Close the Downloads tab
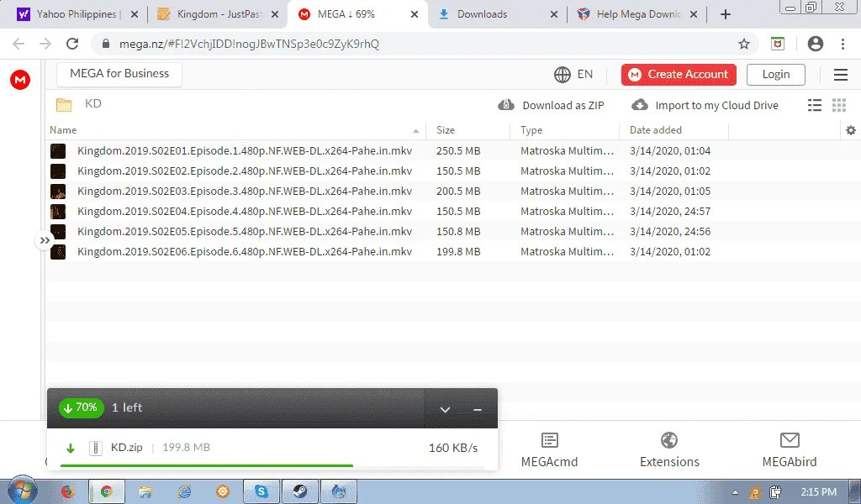Image resolution: width=861 pixels, height=504 pixels. click(x=554, y=14)
